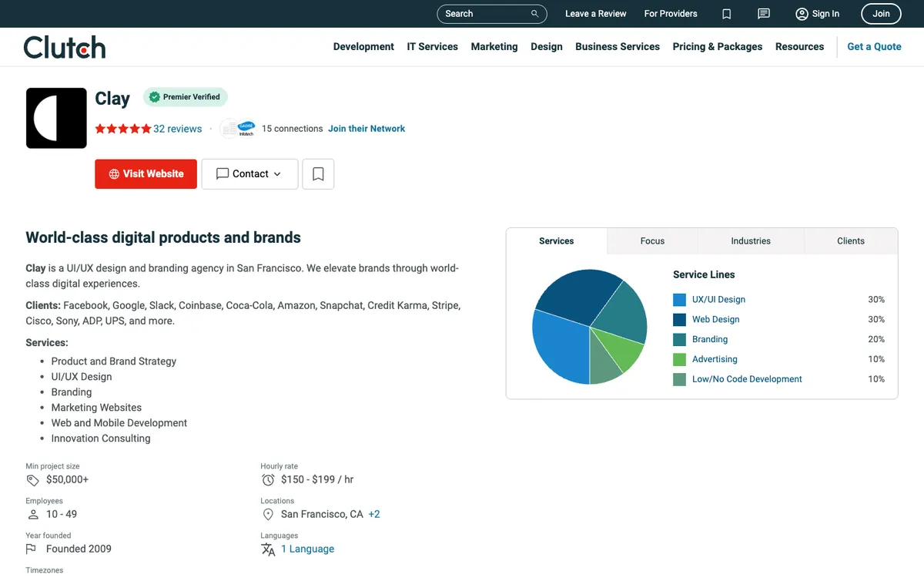The image size is (924, 578).
Task: Expand additional locations with +2
Action: click(x=374, y=514)
